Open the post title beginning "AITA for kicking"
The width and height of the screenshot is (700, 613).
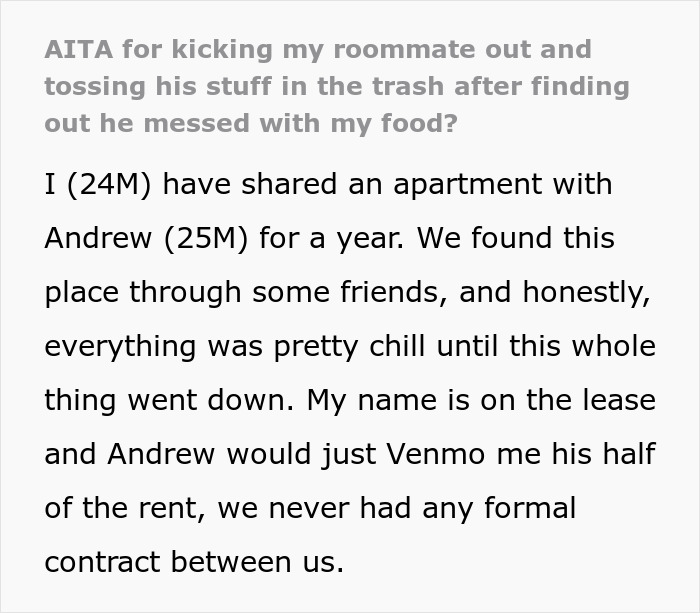click(x=337, y=86)
